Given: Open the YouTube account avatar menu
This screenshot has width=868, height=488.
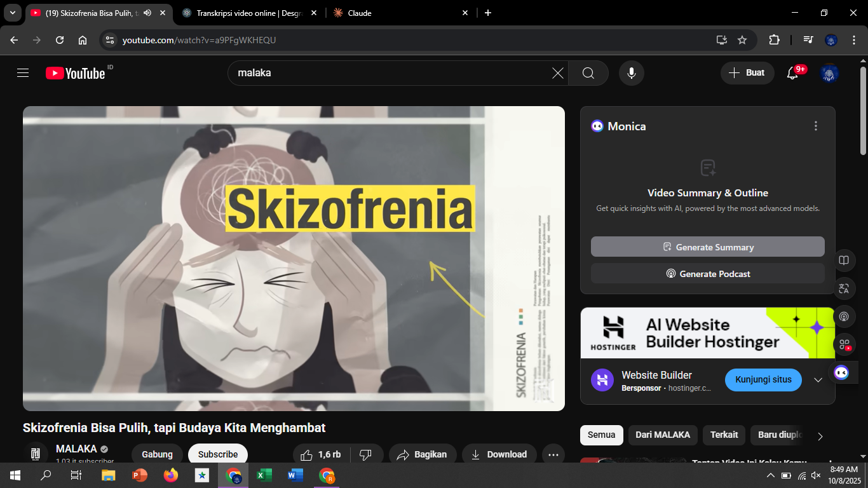Looking at the screenshot, I should click(x=829, y=73).
